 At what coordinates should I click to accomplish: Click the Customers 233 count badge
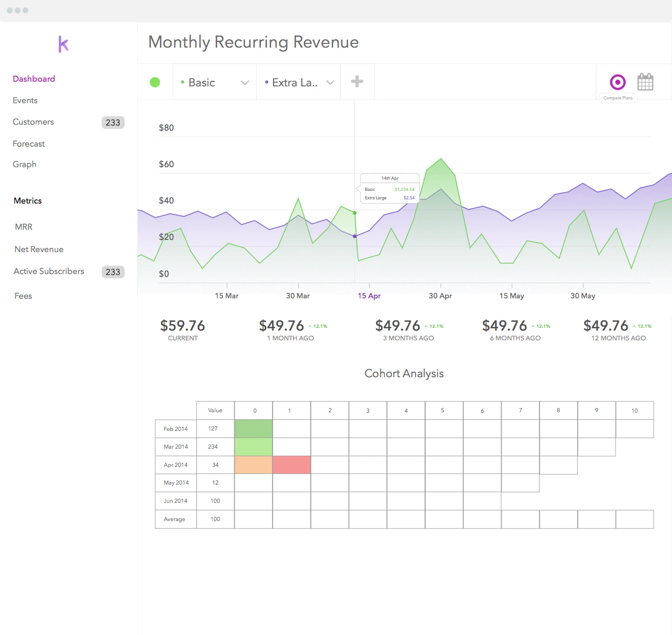tap(113, 123)
